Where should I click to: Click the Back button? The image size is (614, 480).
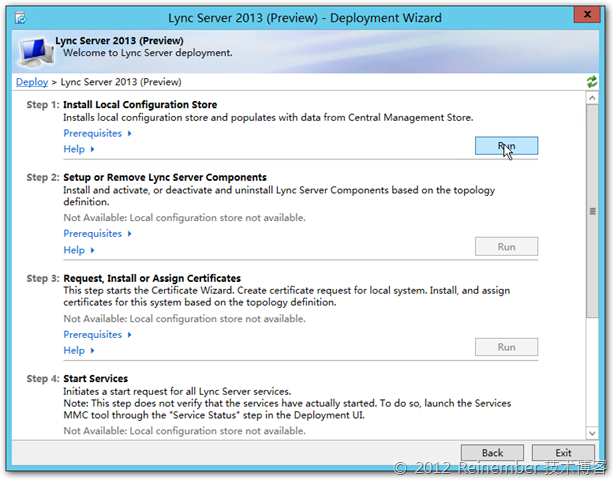tap(492, 453)
